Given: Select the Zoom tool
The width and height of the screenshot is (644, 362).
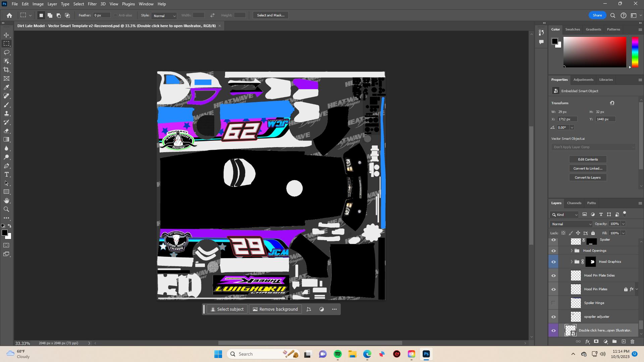Looking at the screenshot, I should point(6,209).
